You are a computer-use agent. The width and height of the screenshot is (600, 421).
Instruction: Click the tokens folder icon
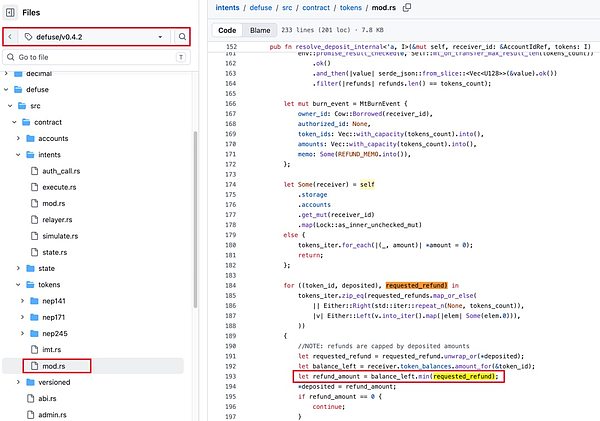30,285
